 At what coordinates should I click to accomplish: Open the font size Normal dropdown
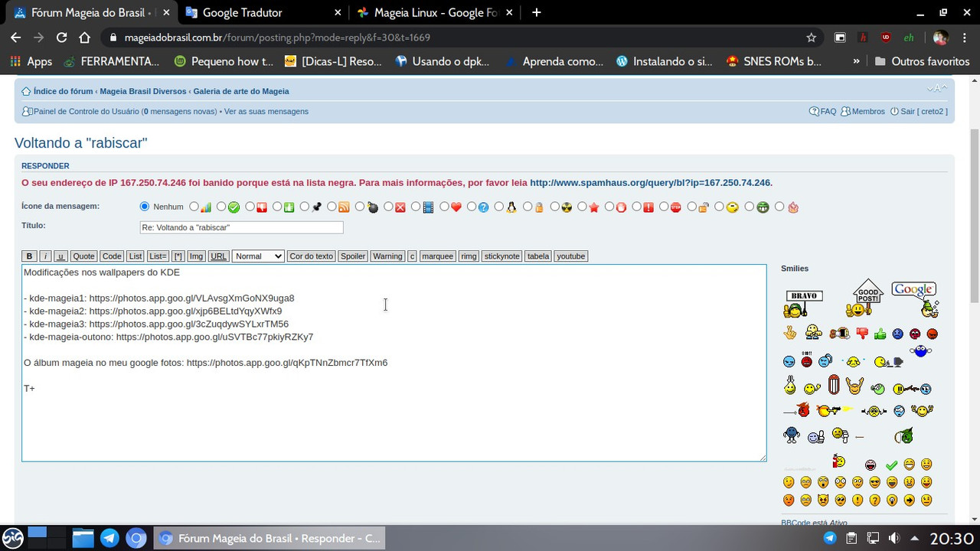[258, 256]
